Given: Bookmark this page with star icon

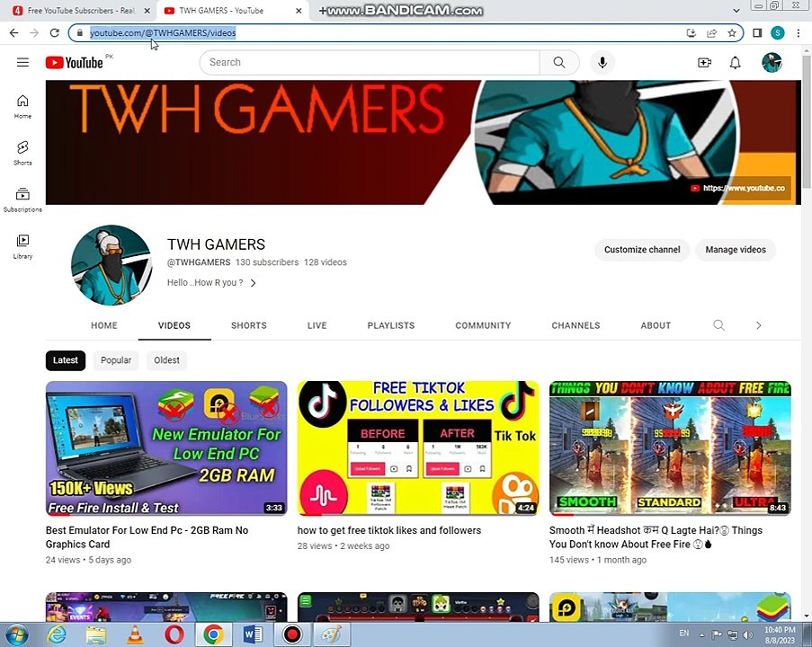Looking at the screenshot, I should click(732, 33).
